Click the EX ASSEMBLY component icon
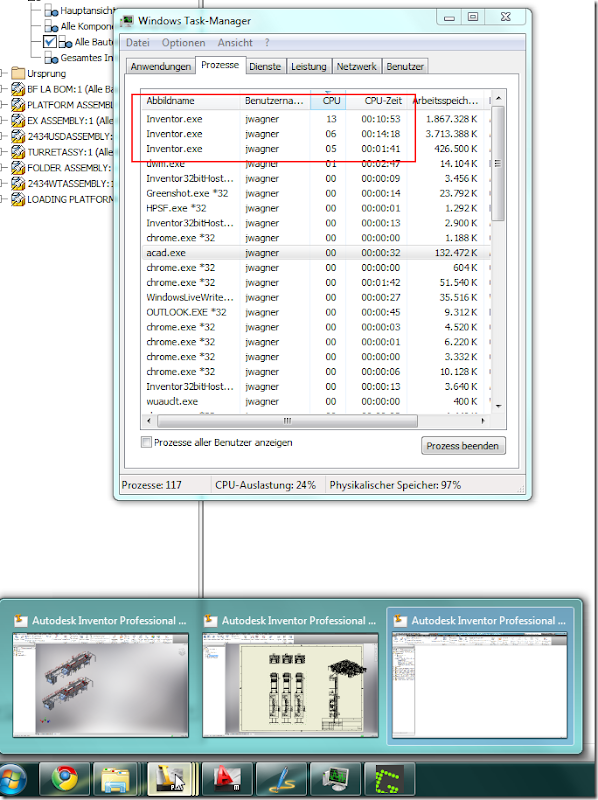Viewport: 598px width, 800px height. coord(18,121)
